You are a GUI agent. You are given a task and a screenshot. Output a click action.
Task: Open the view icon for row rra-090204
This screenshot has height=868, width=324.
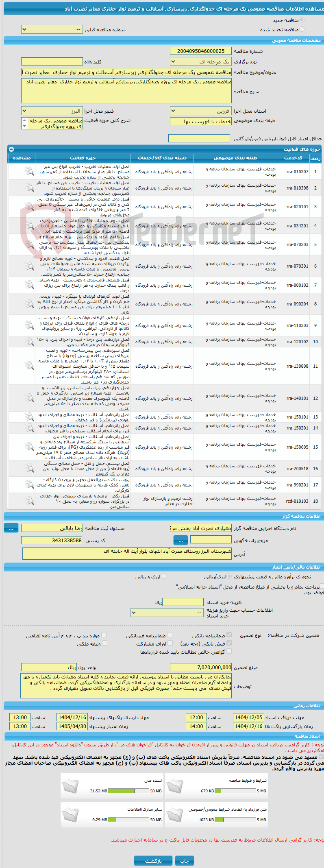tap(29, 304)
